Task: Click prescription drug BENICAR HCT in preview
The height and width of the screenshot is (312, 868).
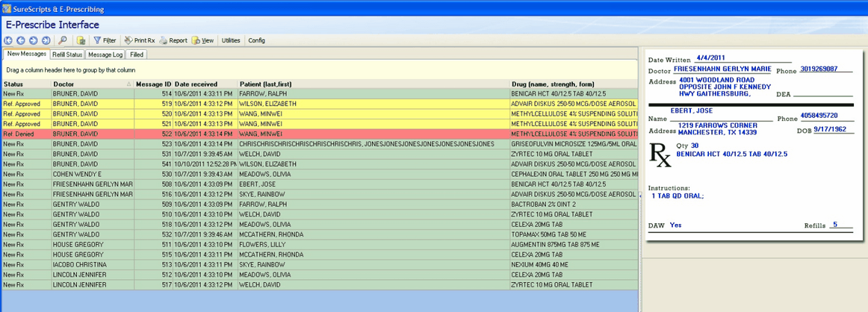Action: tap(731, 153)
